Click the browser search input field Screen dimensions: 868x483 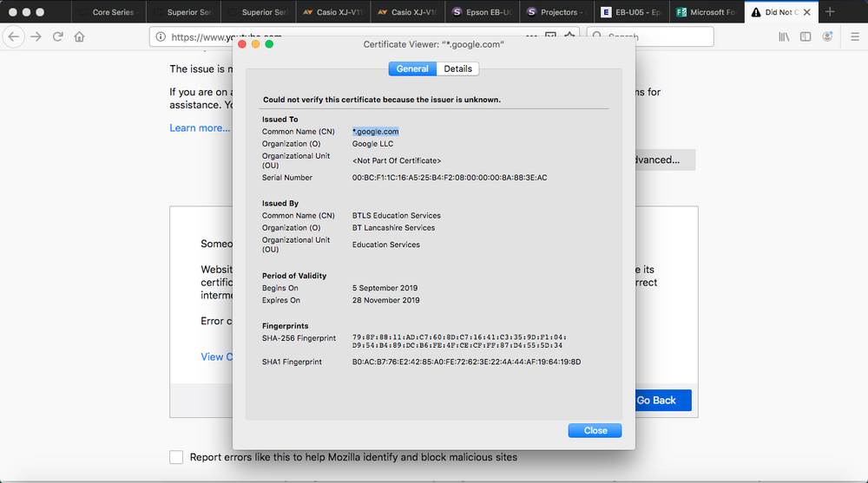(650, 36)
